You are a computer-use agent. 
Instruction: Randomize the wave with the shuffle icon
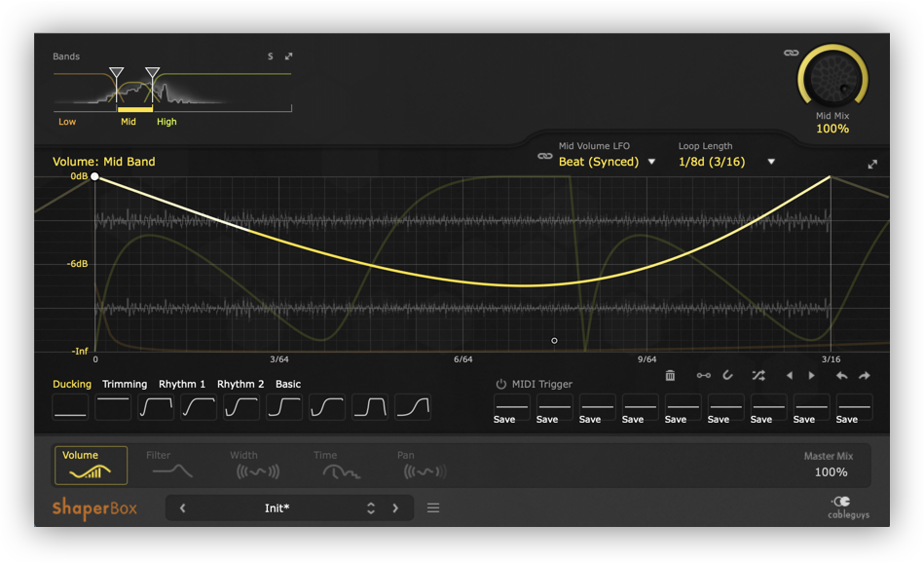click(x=758, y=376)
